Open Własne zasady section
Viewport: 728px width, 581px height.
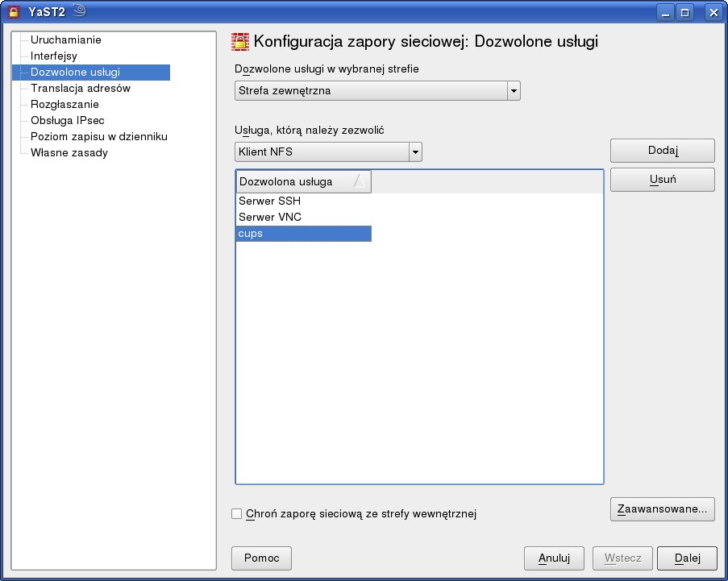click(69, 152)
